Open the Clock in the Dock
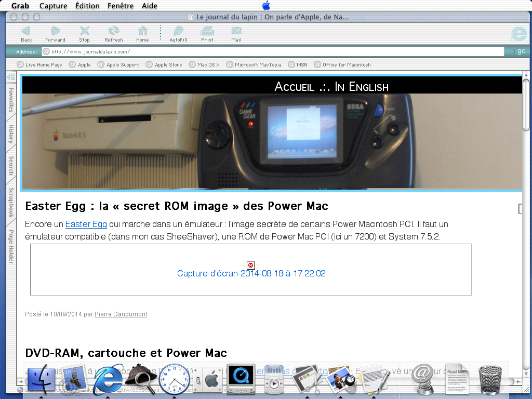The height and width of the screenshot is (399, 532). pyautogui.click(x=175, y=379)
